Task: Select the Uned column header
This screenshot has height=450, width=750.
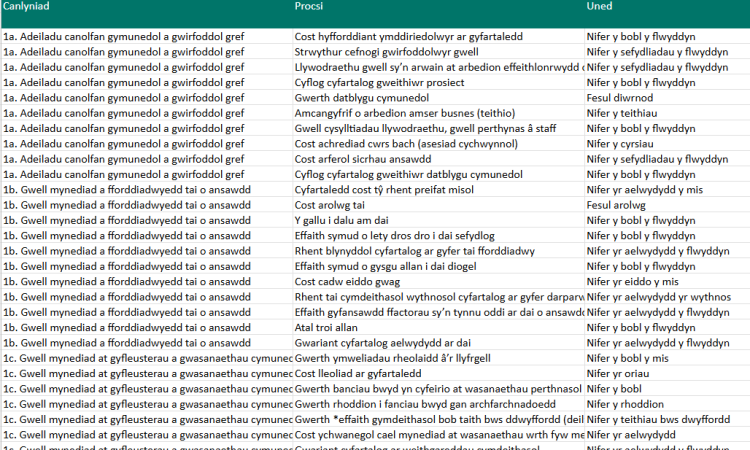Action: tap(667, 13)
